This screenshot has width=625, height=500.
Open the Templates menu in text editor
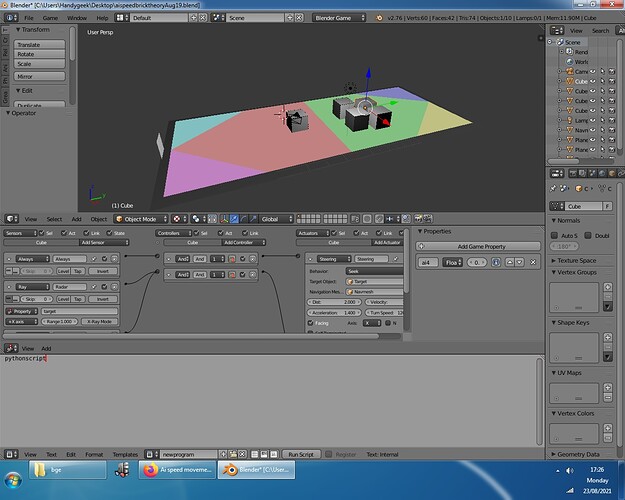tap(125, 454)
